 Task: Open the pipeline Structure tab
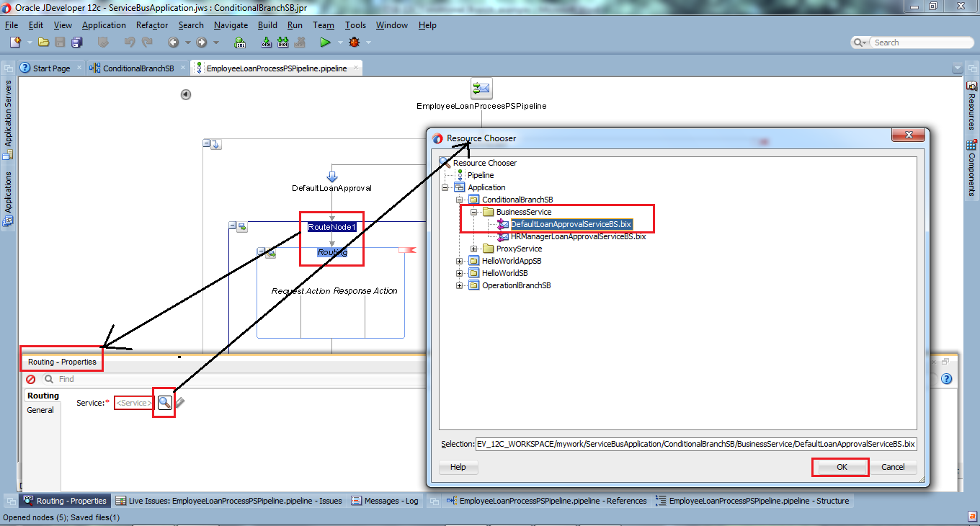(752, 501)
